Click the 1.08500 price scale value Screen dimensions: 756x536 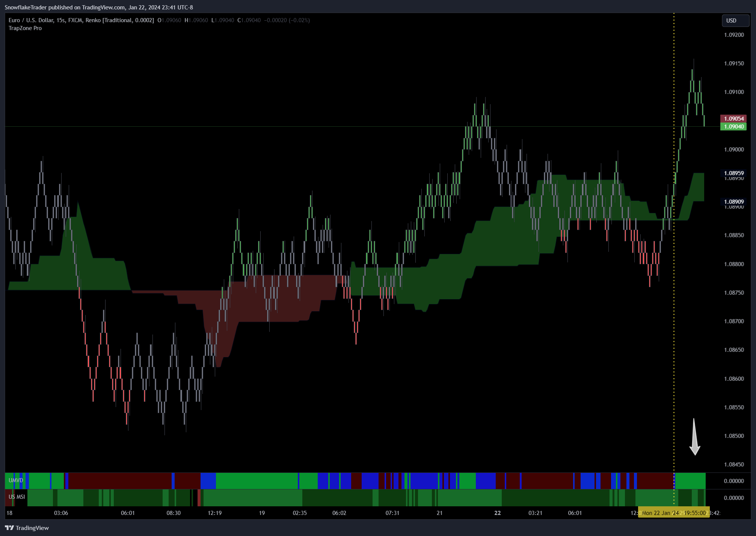pos(734,436)
